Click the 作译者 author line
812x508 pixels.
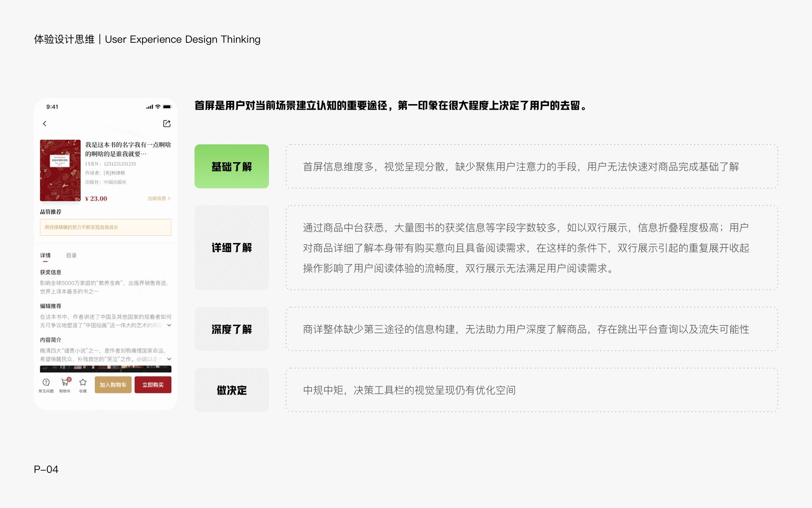coord(105,173)
